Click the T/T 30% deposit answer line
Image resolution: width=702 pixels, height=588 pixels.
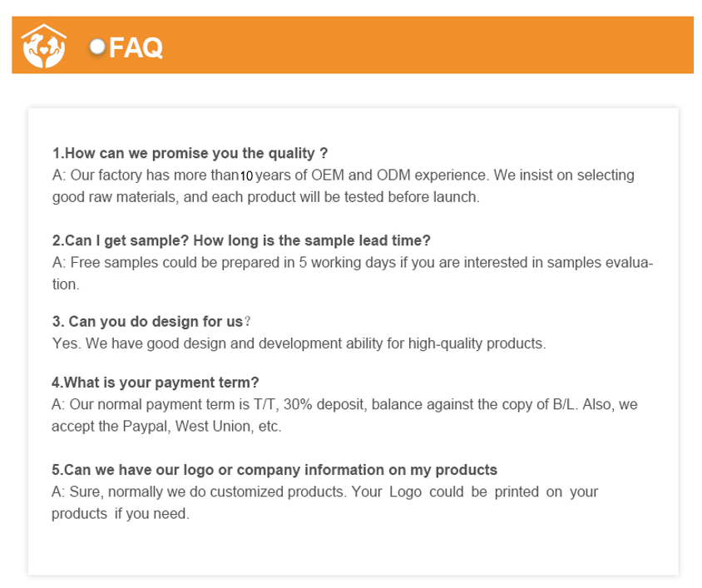point(344,405)
